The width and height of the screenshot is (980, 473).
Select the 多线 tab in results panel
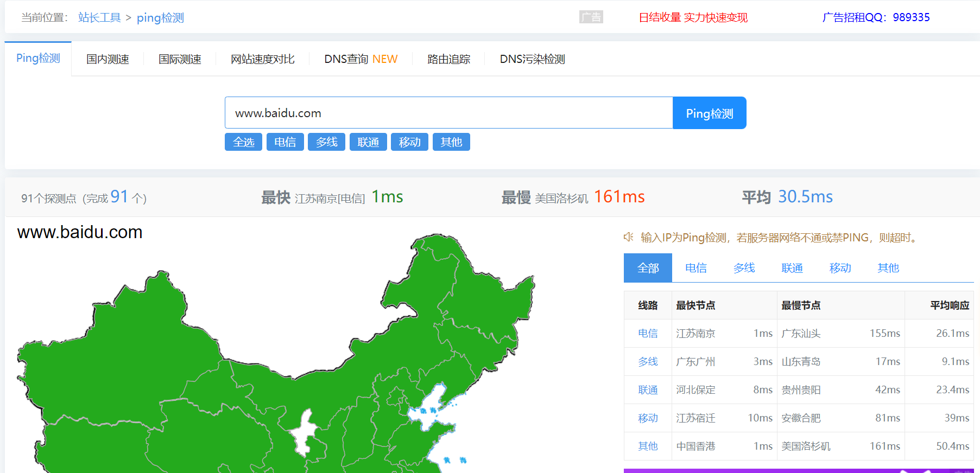point(744,268)
